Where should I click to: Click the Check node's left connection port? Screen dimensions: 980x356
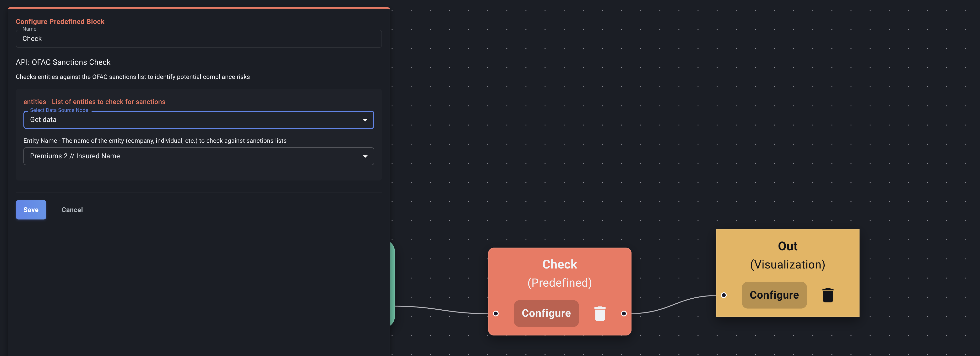click(x=495, y=313)
